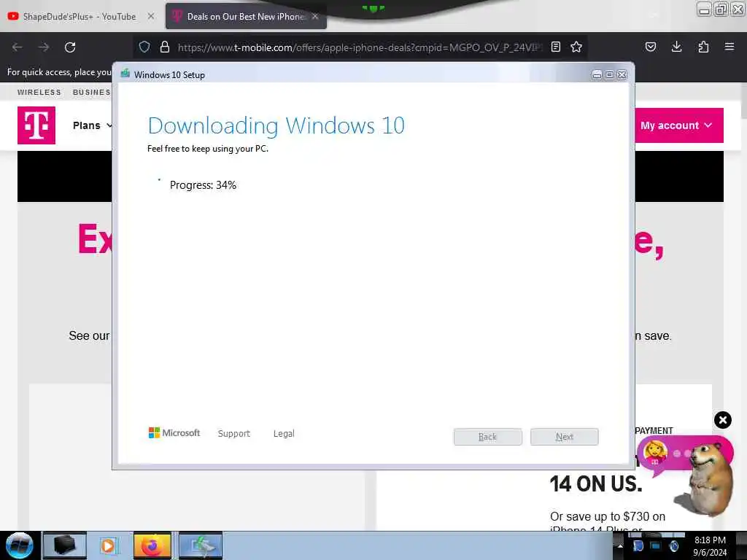Screen dimensions: 747x560
Task: Open the tracking protection shield icon
Action: tap(144, 47)
